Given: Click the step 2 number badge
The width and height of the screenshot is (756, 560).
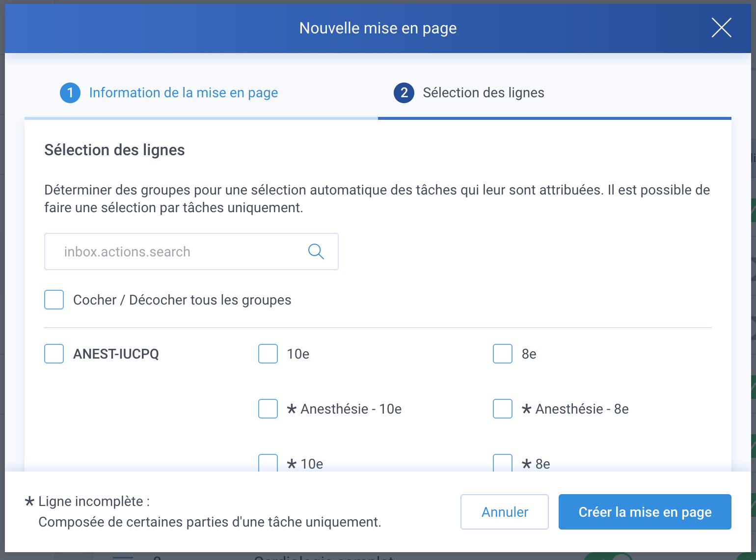Looking at the screenshot, I should pos(404,93).
